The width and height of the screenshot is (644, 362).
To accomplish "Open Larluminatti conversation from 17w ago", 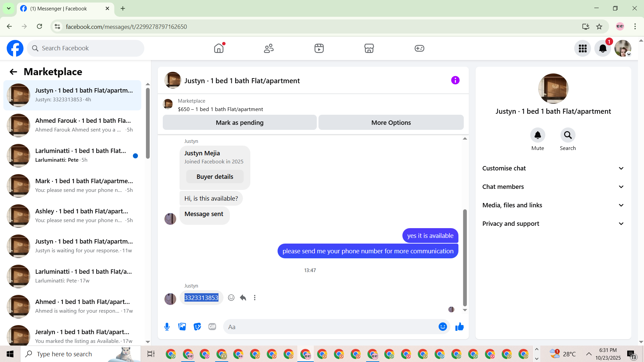I will click(72, 276).
